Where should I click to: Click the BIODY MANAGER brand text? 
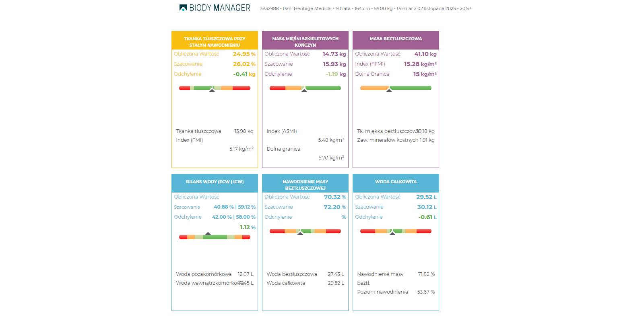[x=220, y=8]
